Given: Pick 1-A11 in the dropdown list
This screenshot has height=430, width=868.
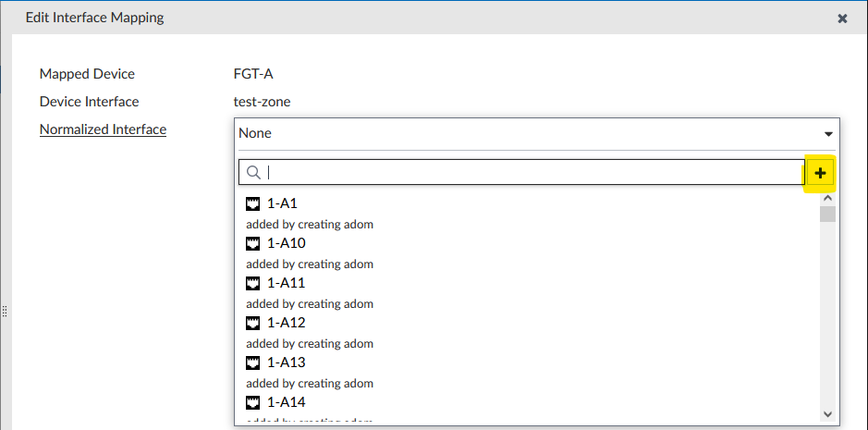Looking at the screenshot, I should [286, 283].
